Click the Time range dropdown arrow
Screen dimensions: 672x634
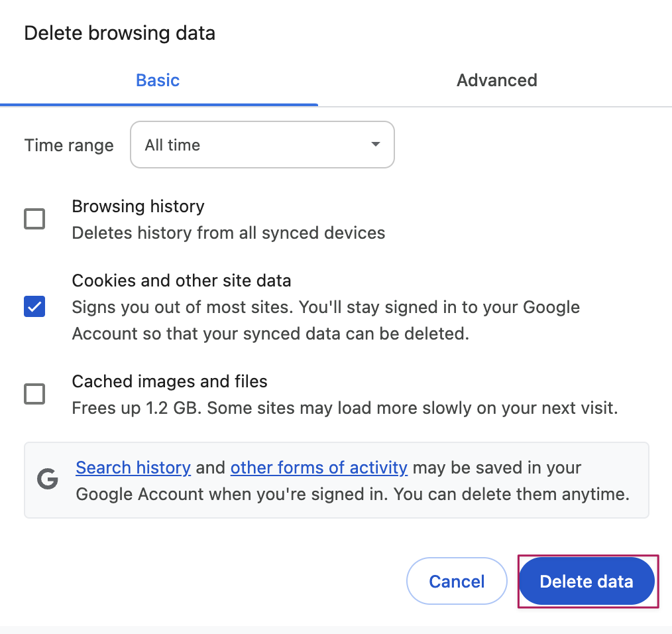[376, 145]
